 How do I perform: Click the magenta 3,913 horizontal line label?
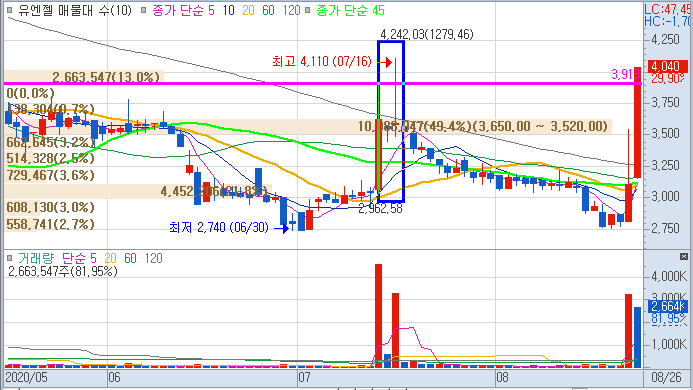pyautogui.click(x=625, y=74)
